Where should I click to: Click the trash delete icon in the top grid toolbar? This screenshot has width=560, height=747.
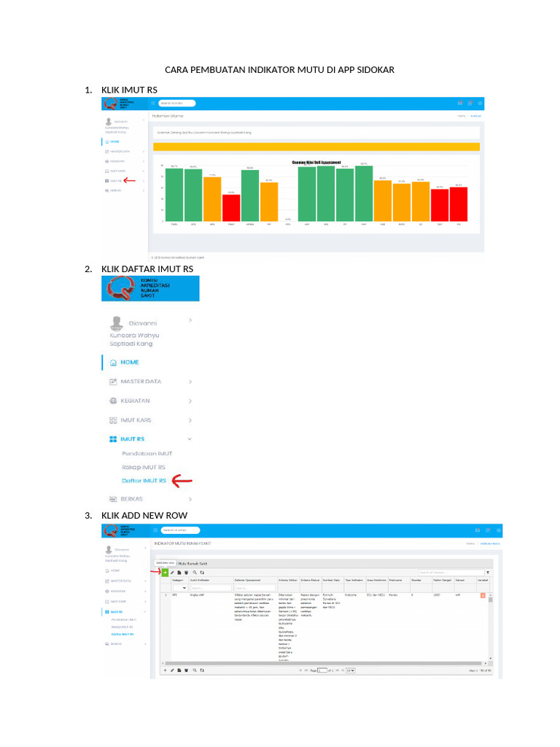click(186, 573)
